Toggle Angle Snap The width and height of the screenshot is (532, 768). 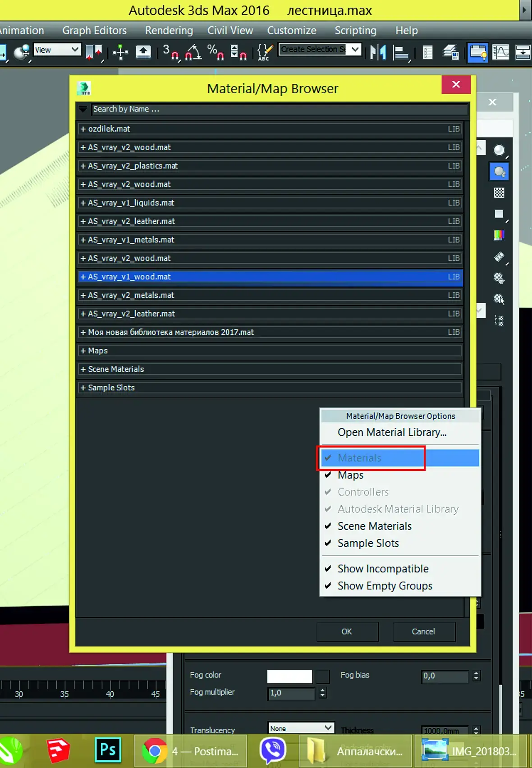[193, 52]
